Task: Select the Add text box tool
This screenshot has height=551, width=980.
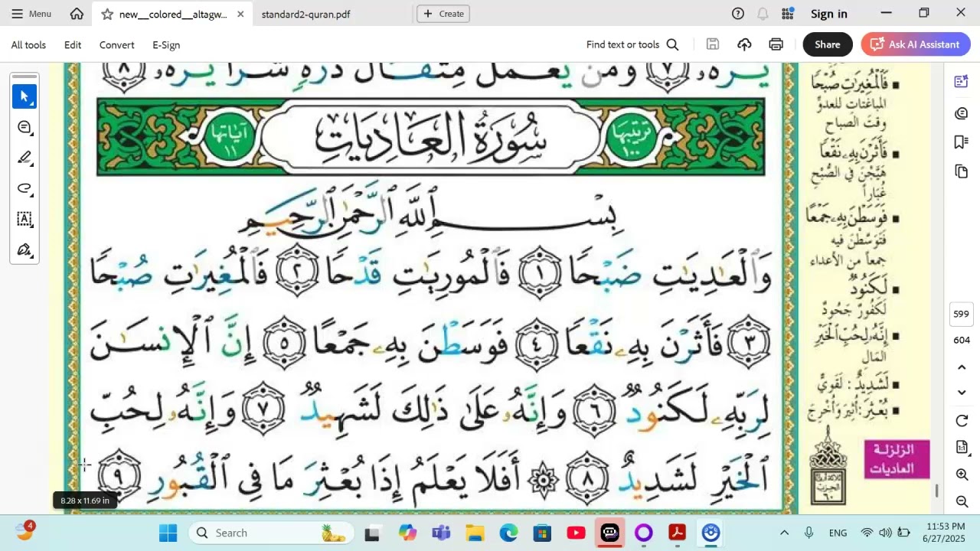Action: 24,219
